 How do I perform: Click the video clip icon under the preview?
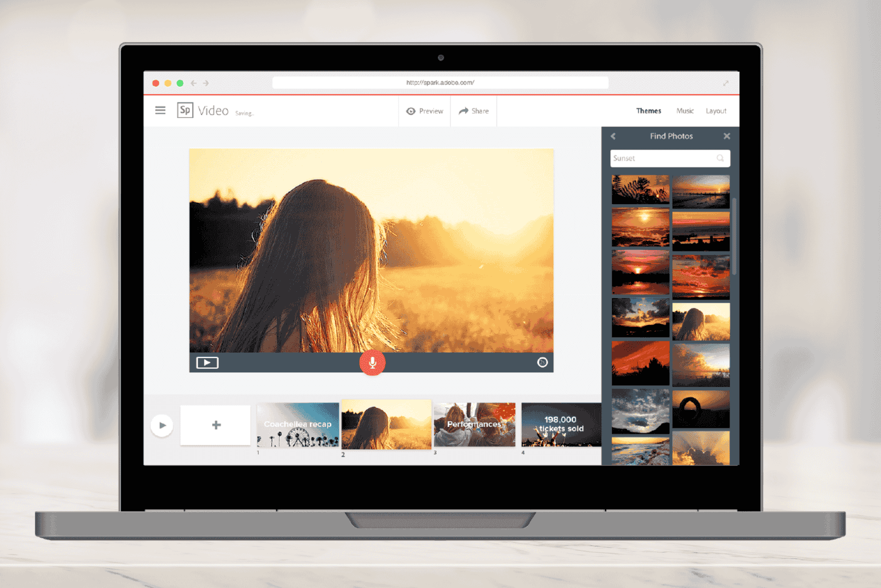pos(207,363)
